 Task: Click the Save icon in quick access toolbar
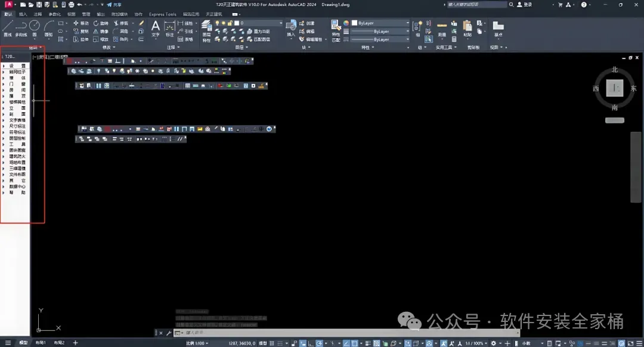(39, 5)
